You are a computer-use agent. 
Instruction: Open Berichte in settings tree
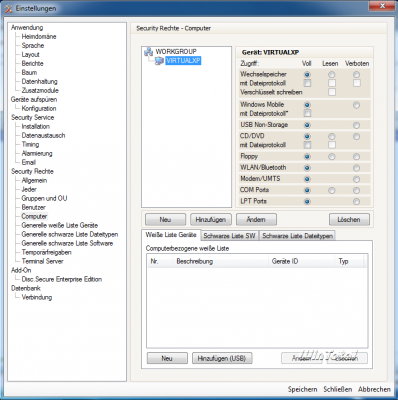pos(32,64)
